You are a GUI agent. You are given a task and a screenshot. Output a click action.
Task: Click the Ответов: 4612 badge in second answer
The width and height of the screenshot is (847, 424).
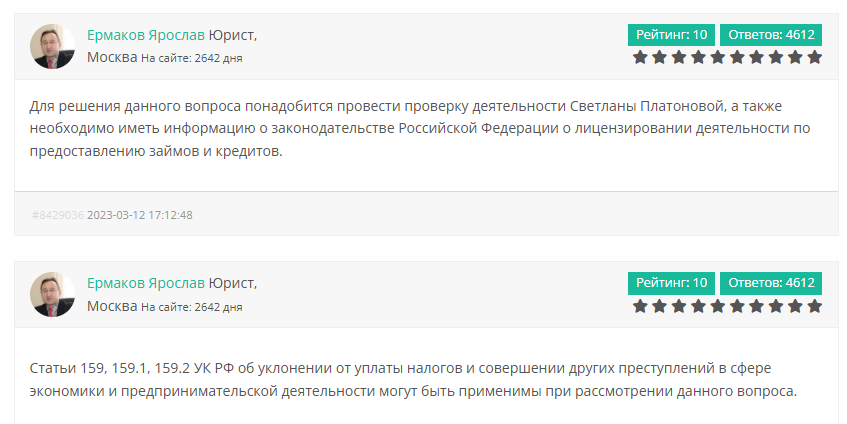[x=771, y=283]
